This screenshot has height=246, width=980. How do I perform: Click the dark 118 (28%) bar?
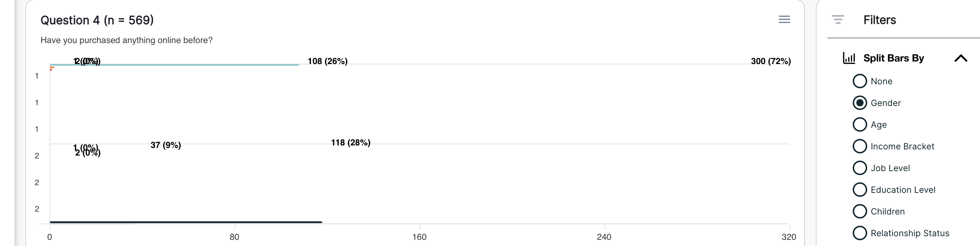tap(186, 222)
